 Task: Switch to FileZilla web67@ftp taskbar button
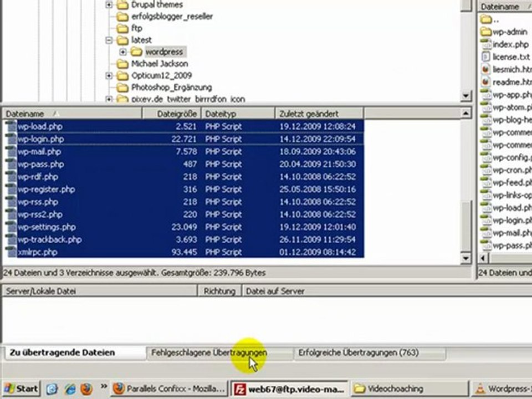(289, 389)
